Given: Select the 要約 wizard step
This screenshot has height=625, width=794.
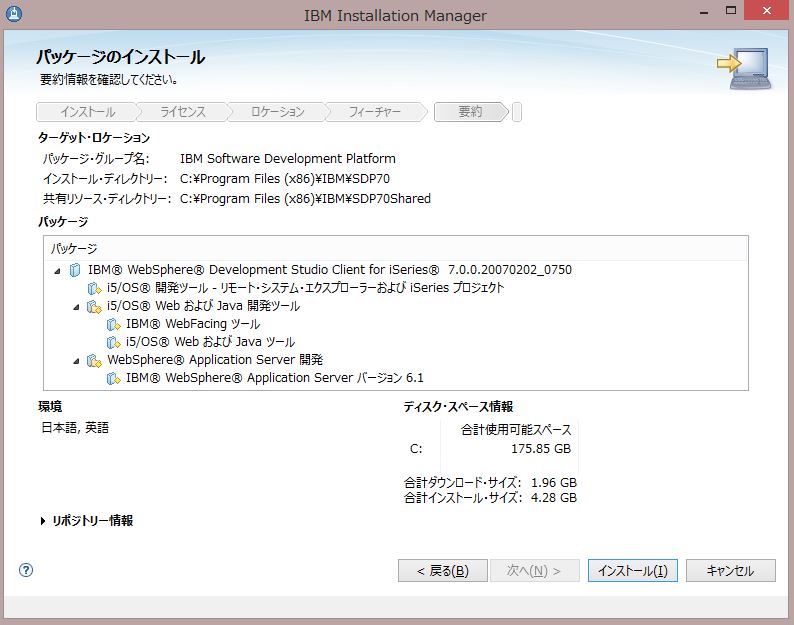Looking at the screenshot, I should (x=470, y=112).
